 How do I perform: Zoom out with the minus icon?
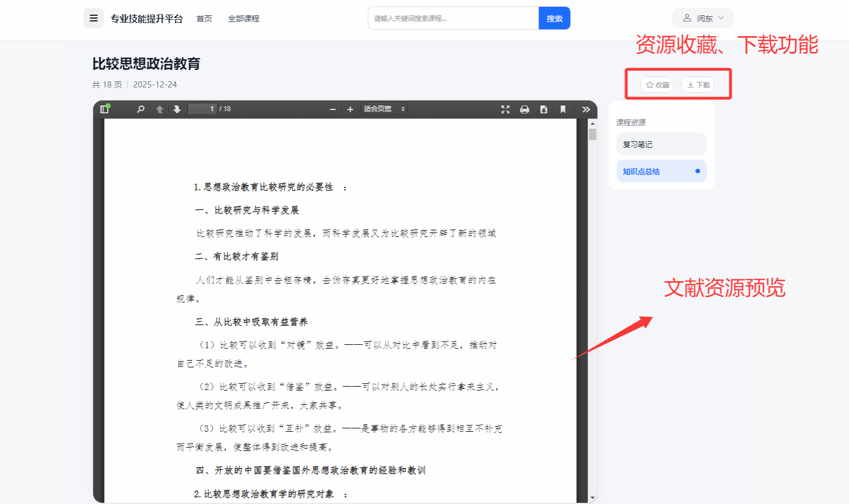(x=333, y=109)
